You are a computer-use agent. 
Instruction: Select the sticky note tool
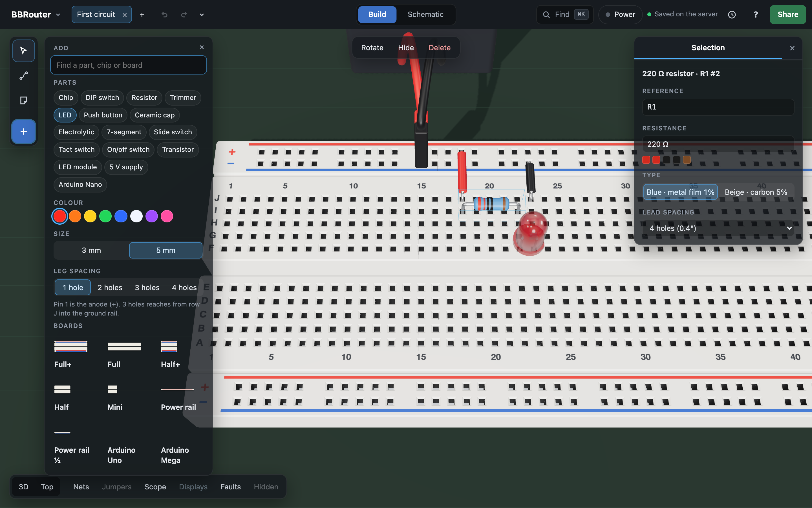[23, 100]
